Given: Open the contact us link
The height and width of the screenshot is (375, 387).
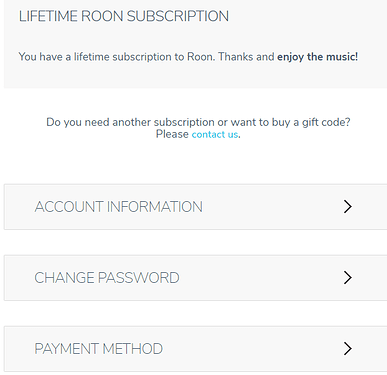Looking at the screenshot, I should click(x=215, y=134).
